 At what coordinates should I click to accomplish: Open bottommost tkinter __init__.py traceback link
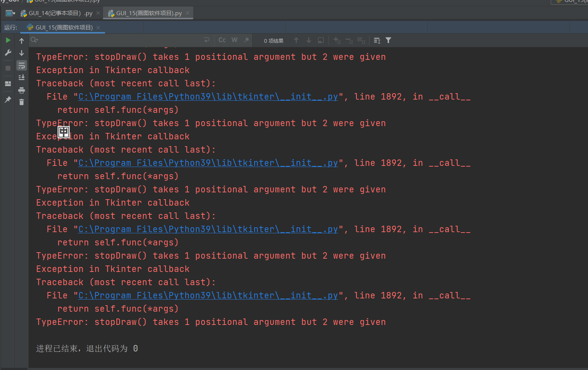(208, 295)
